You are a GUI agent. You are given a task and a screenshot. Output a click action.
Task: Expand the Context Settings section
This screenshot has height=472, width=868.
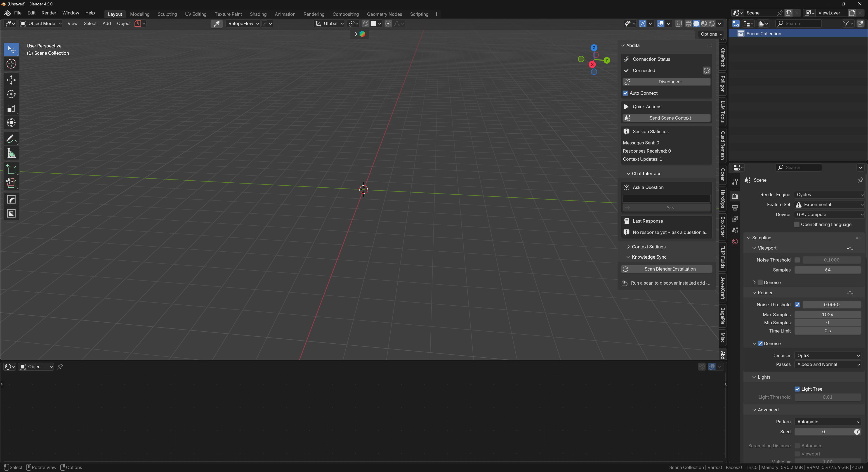[x=649, y=247]
